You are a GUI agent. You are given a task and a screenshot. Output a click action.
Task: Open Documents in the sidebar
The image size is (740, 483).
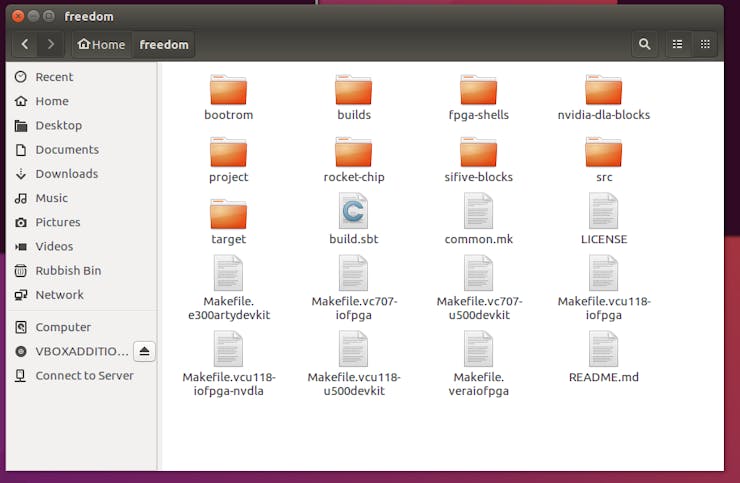tap(81, 150)
